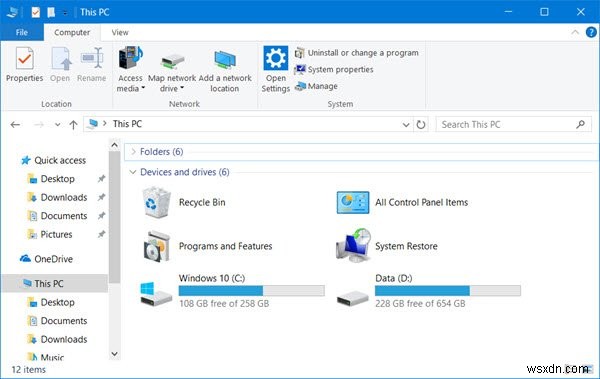600x379 pixels.
Task: Click the navigation pane scroll up arrow
Action: point(114,145)
